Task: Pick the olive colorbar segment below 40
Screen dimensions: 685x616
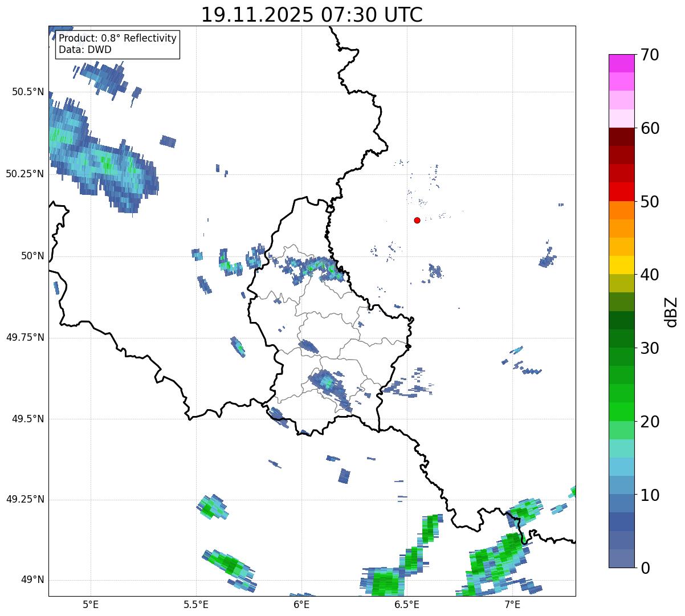Action: click(621, 284)
